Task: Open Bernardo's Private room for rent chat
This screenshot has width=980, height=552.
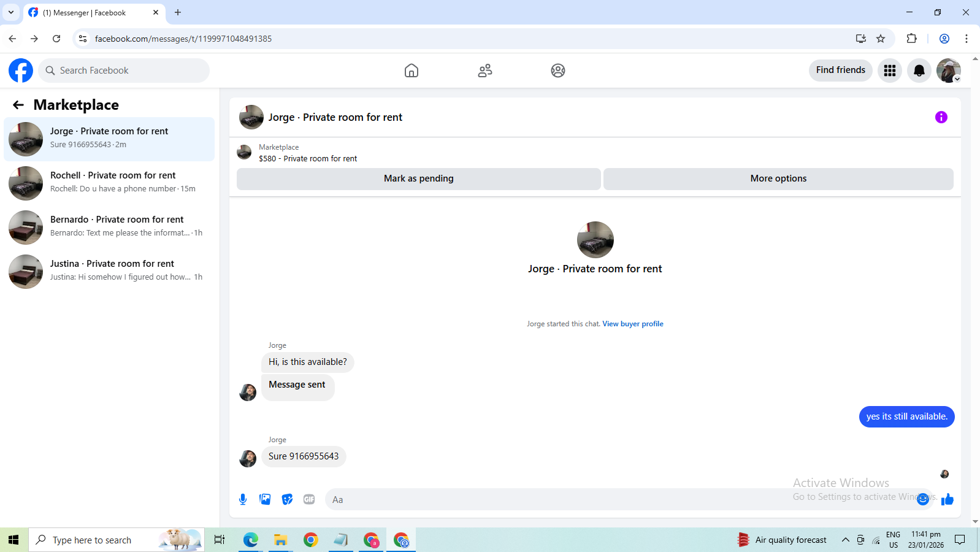Action: 109,228
